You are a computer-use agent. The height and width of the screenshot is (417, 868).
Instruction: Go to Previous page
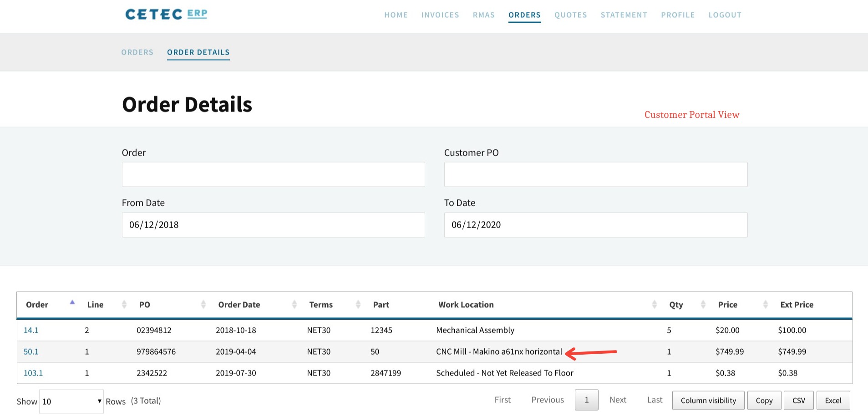pos(548,400)
